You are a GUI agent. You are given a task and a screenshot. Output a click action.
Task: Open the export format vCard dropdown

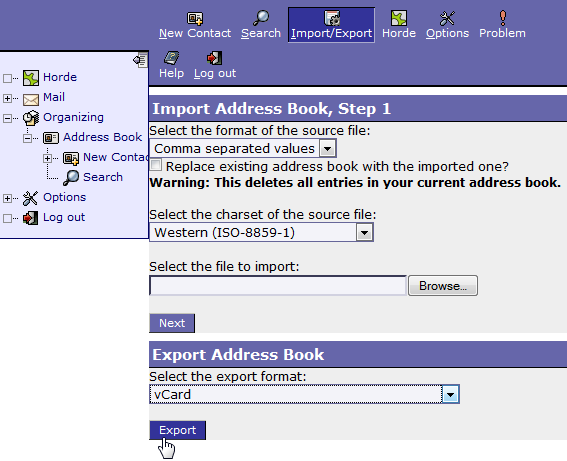coord(304,394)
